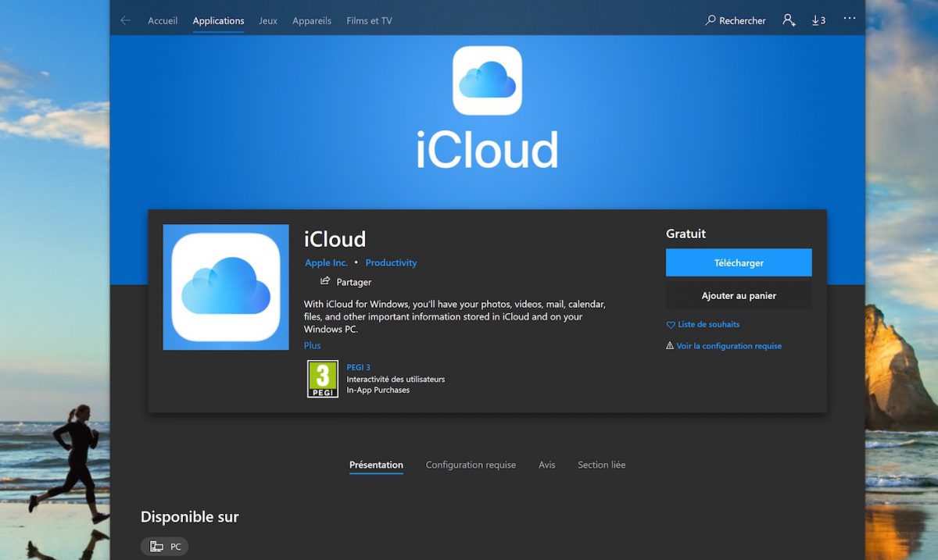Open the Productivity category link
The image size is (938, 560).
click(391, 263)
